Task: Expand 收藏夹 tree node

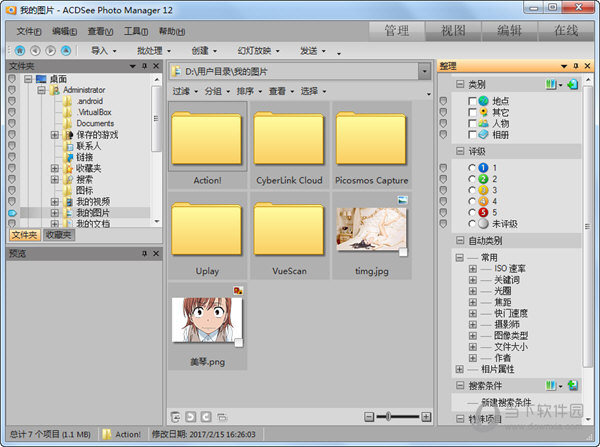Action: click(54, 168)
